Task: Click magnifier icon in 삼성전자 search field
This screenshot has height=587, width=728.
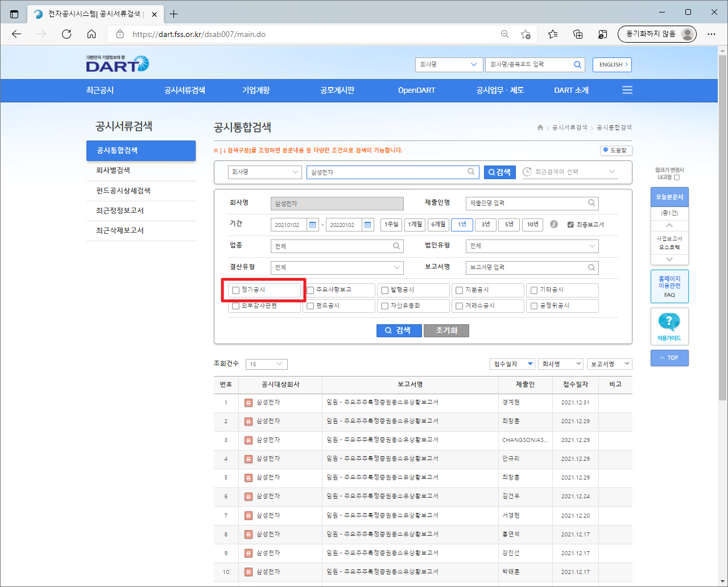Action: click(x=471, y=171)
